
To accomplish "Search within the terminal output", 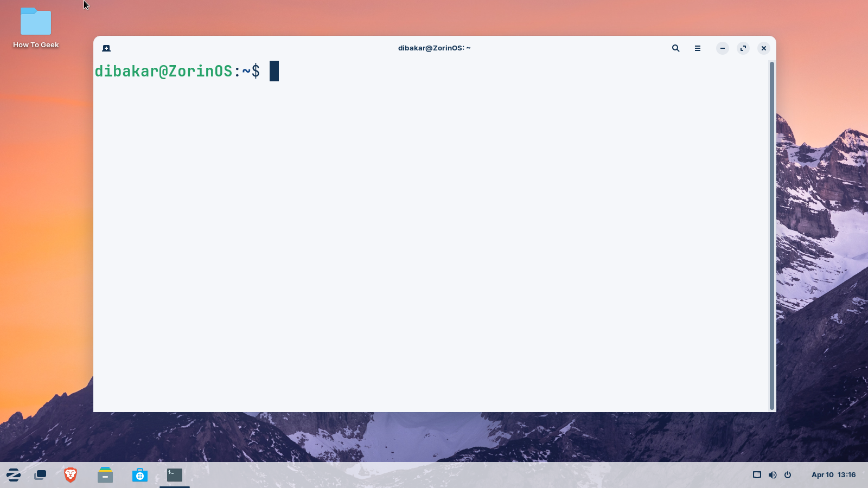I will tap(676, 48).
